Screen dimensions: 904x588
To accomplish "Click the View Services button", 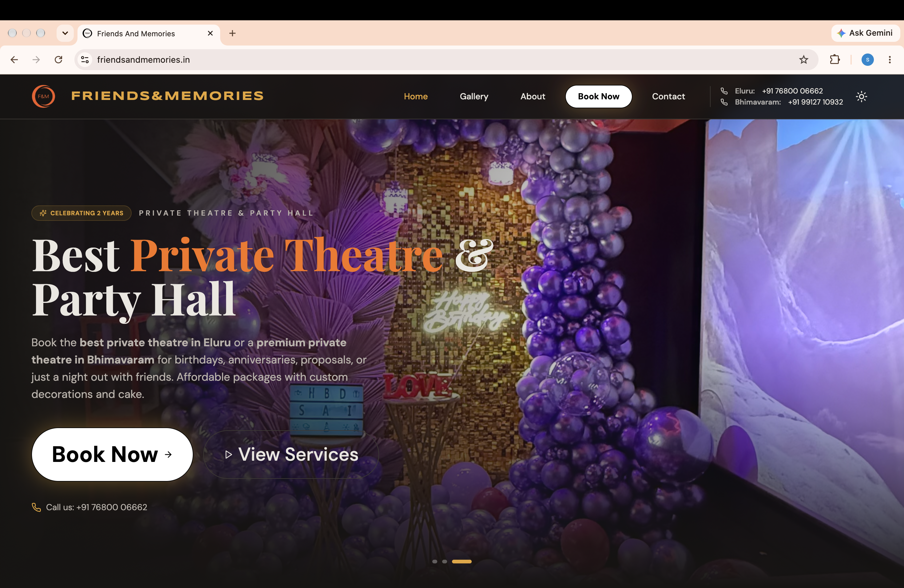I will (x=291, y=454).
